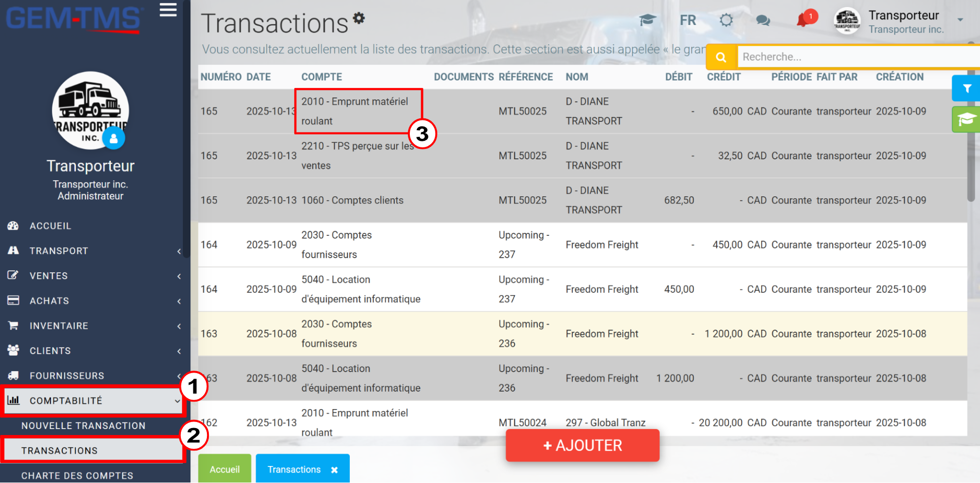Expand the Transport chevron
The width and height of the screenshot is (980, 483).
click(x=179, y=251)
